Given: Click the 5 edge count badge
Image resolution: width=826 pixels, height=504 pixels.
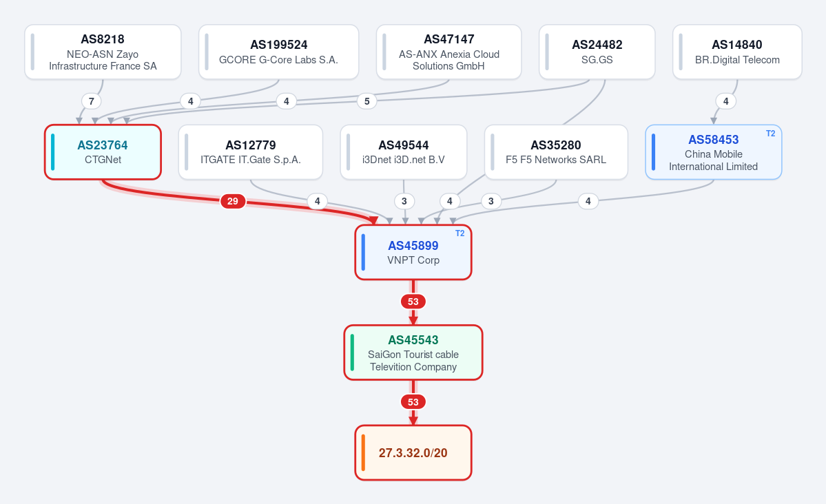Looking at the screenshot, I should click(366, 101).
